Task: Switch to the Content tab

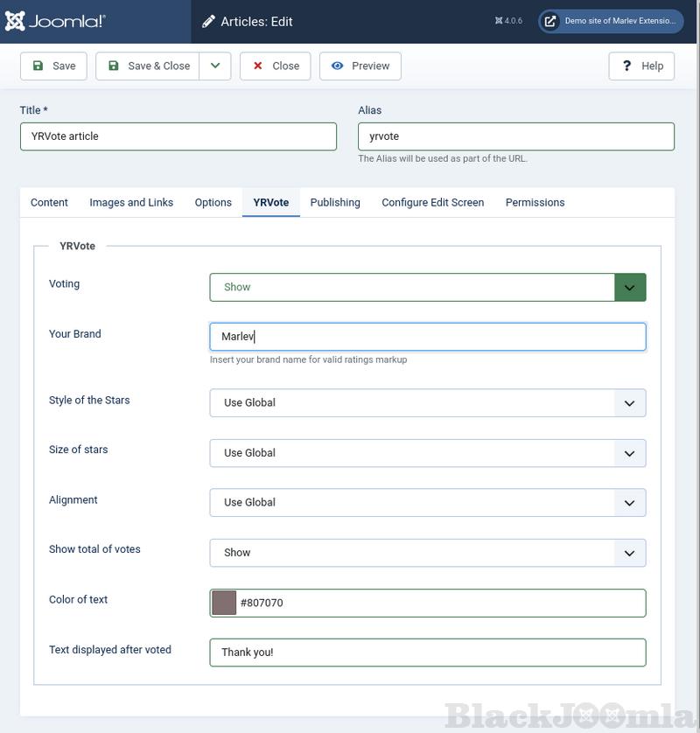Action: [49, 202]
